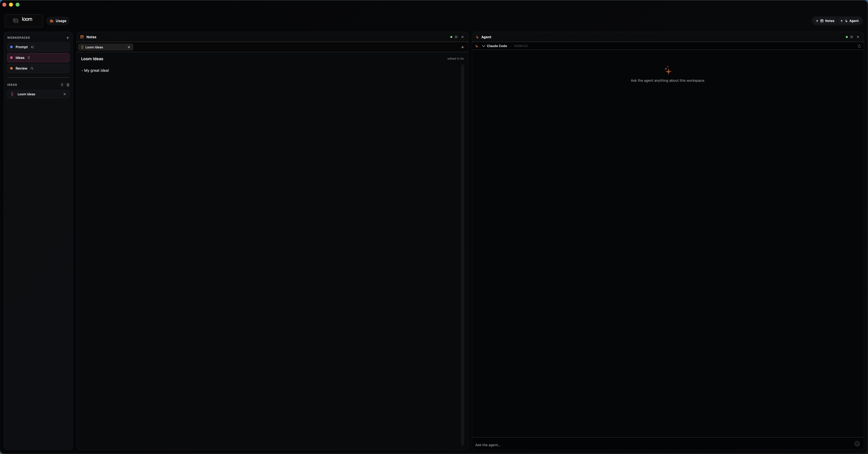Viewport: 868px width, 454px height.
Task: Click the WORKSPACES section heading
Action: (18, 38)
